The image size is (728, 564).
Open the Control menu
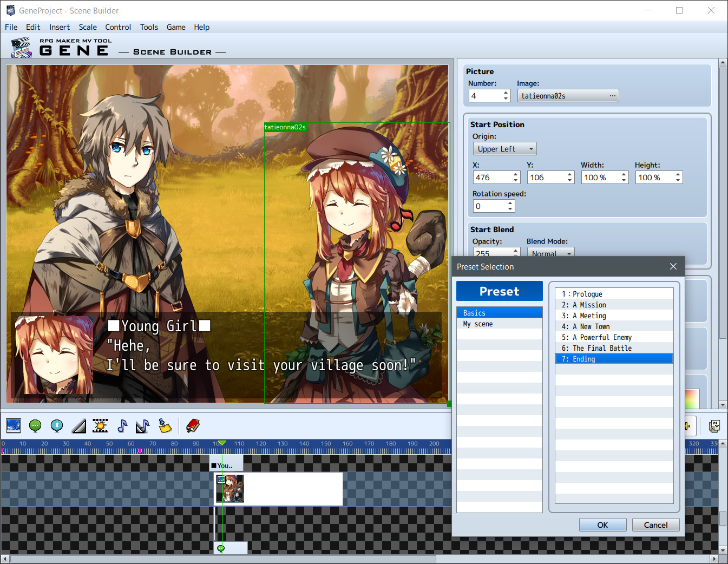tap(118, 27)
